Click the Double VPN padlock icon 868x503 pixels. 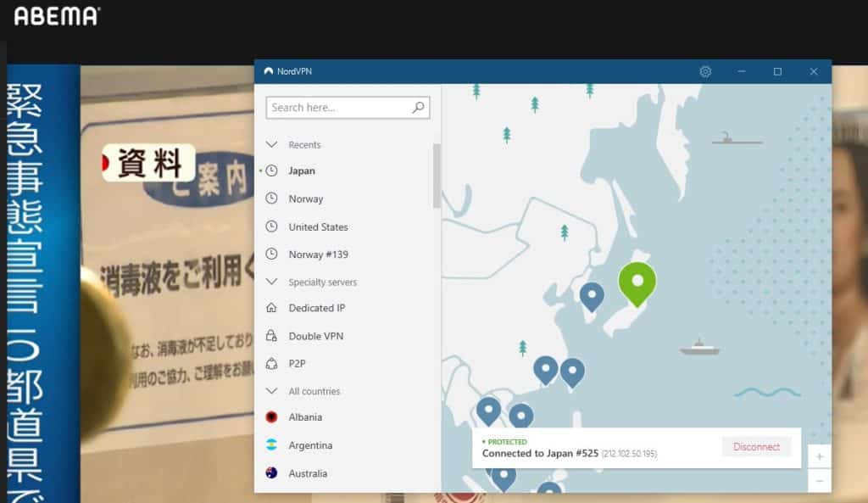271,336
